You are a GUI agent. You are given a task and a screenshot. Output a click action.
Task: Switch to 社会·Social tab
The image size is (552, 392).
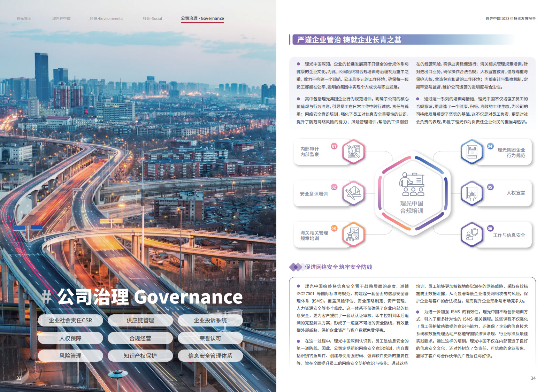pos(152,18)
